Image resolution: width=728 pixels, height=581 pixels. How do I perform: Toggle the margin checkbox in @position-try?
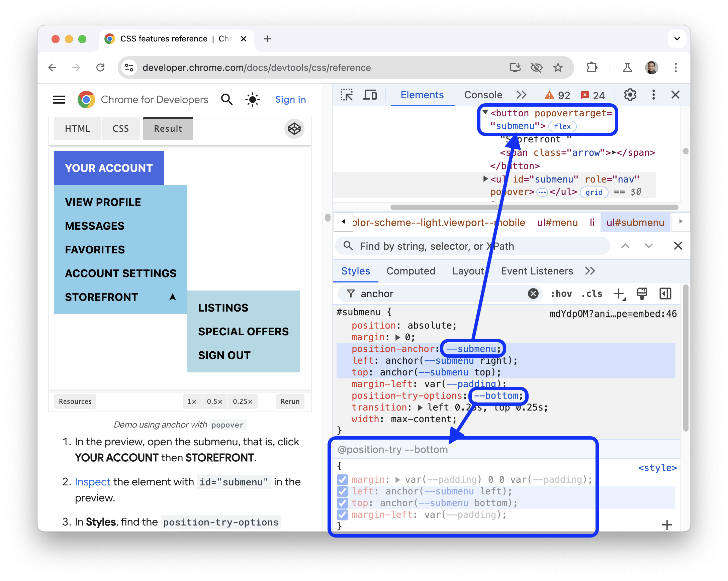point(342,478)
